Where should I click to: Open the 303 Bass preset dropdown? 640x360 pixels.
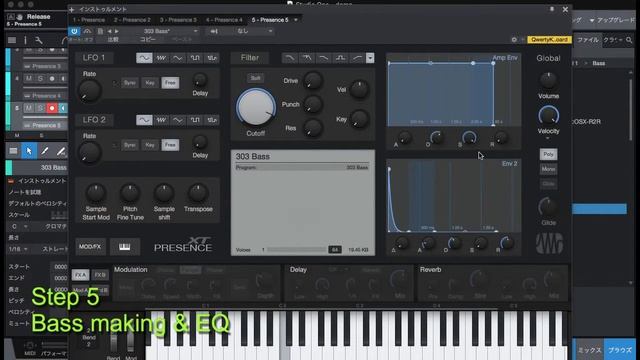coord(195,31)
